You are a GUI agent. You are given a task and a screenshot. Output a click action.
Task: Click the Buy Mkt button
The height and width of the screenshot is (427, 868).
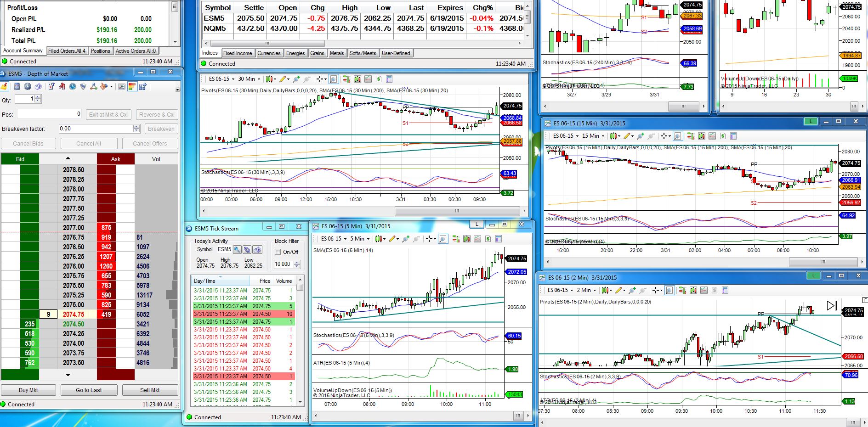coord(28,390)
